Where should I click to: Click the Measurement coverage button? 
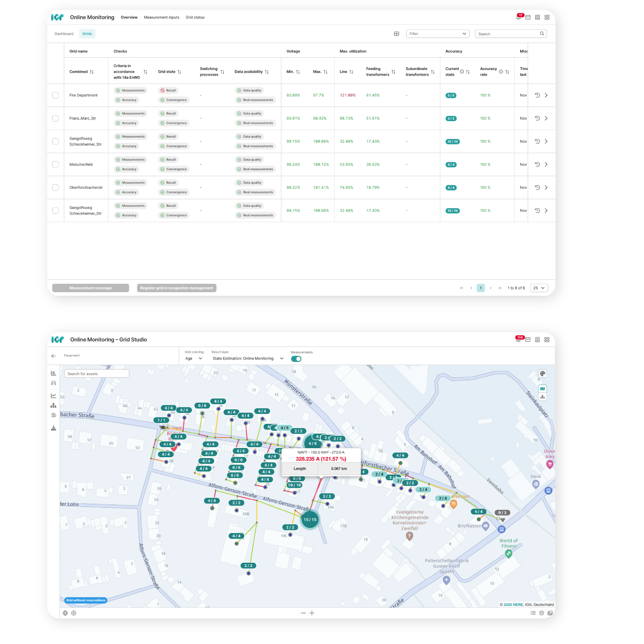[91, 288]
